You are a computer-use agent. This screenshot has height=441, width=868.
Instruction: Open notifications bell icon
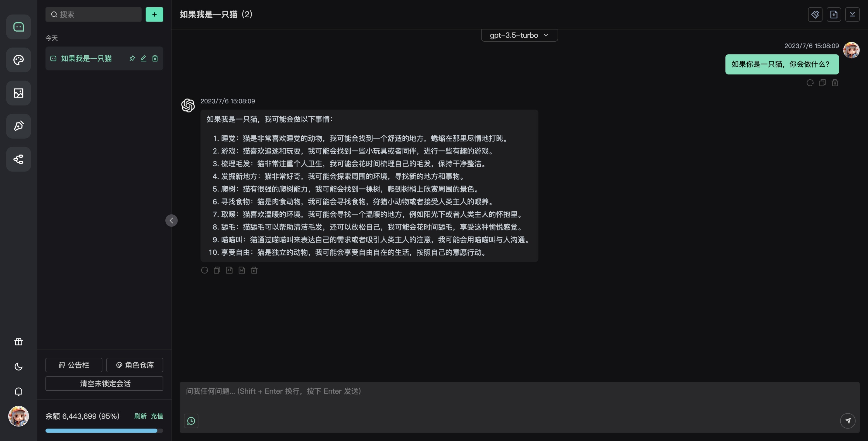(18, 392)
